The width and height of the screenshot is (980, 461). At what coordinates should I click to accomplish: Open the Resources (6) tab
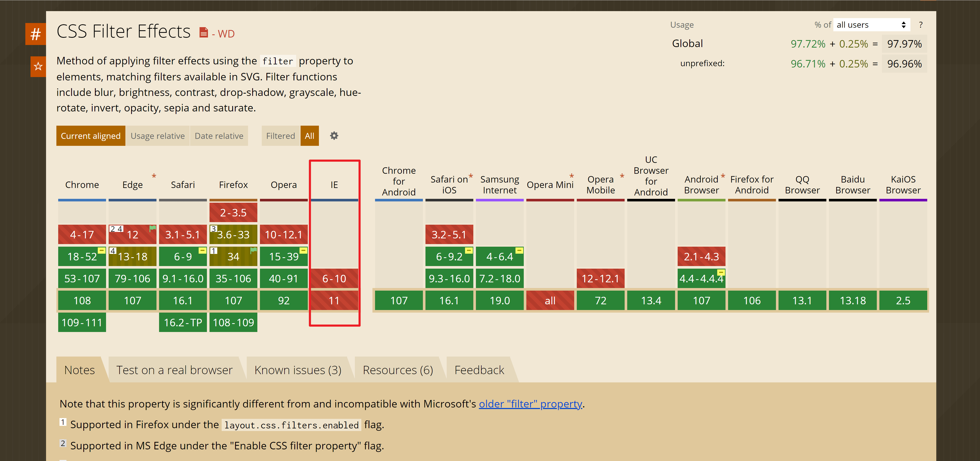pos(398,370)
